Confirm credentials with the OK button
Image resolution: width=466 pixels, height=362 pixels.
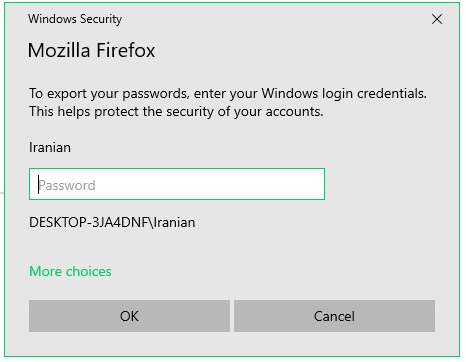(129, 316)
